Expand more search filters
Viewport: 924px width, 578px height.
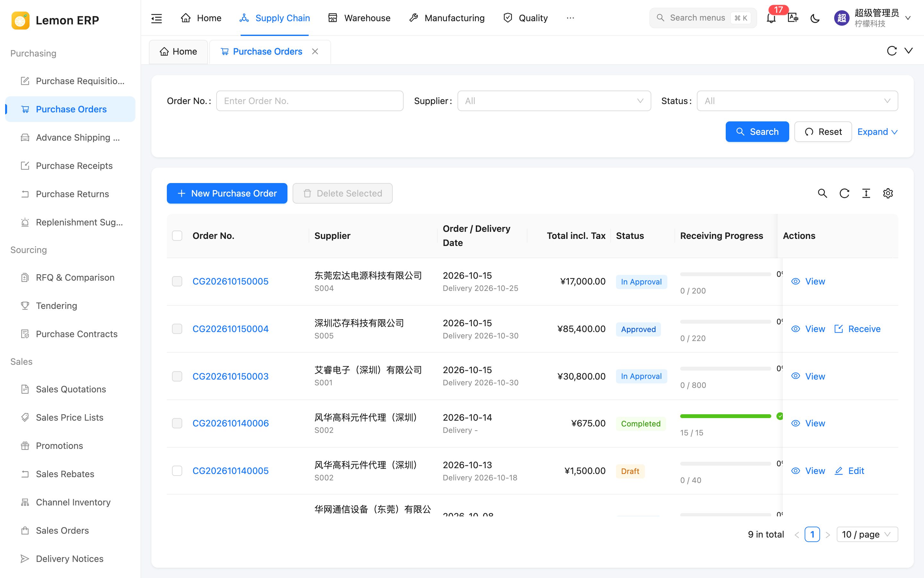[x=877, y=132]
